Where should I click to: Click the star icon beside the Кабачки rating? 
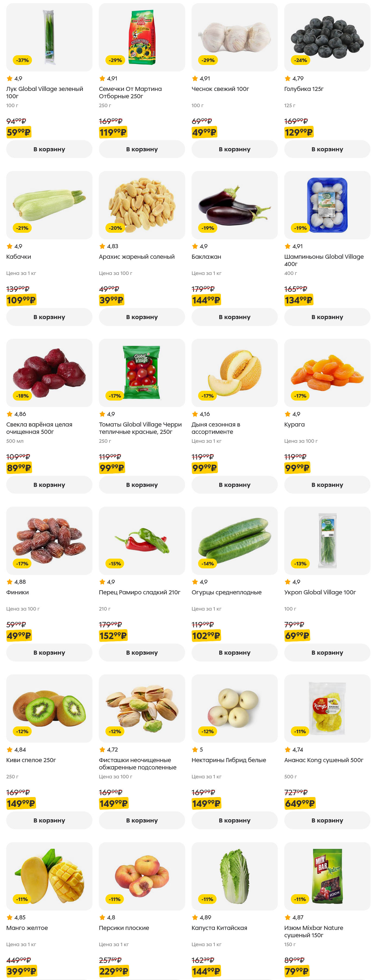pos(9,246)
